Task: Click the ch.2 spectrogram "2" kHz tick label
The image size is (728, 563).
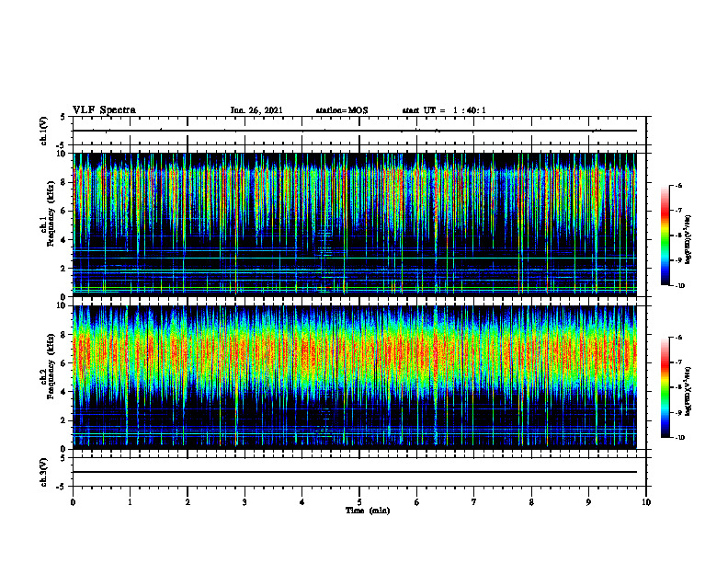Action: pos(64,420)
